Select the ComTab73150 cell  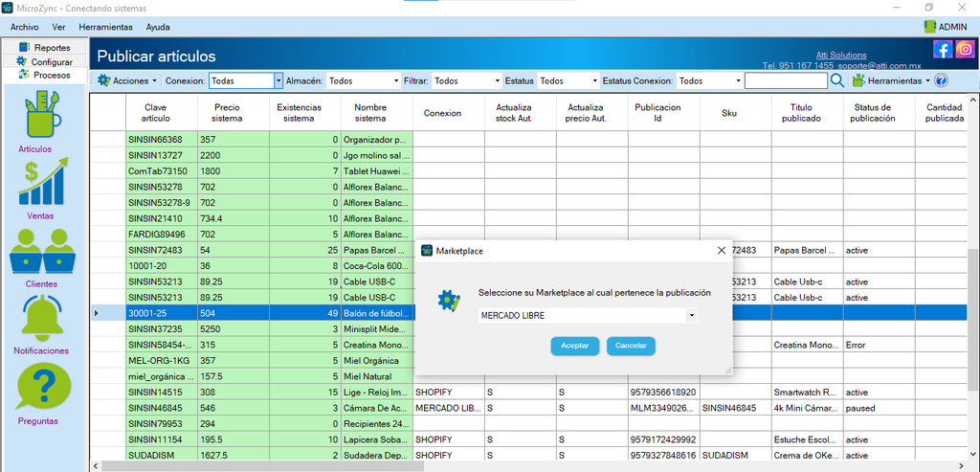pyautogui.click(x=162, y=171)
